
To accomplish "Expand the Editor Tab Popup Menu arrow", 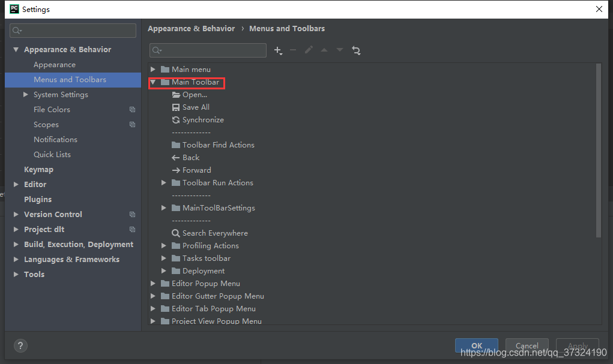I will point(153,309).
